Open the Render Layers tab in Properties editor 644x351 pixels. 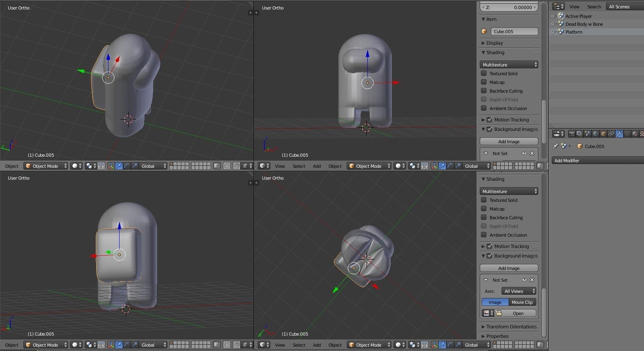click(x=579, y=134)
